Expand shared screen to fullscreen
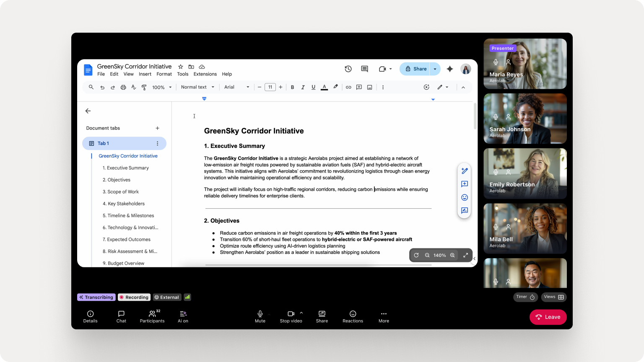 click(x=465, y=255)
